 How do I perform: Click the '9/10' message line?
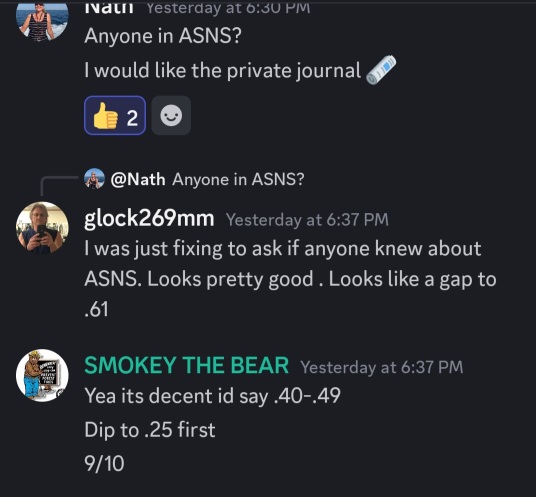[104, 464]
